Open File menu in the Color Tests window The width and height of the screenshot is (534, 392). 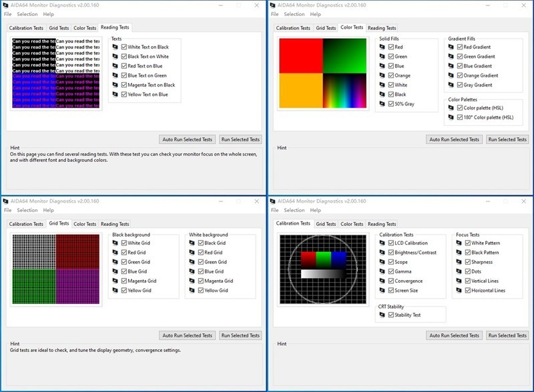pos(275,14)
